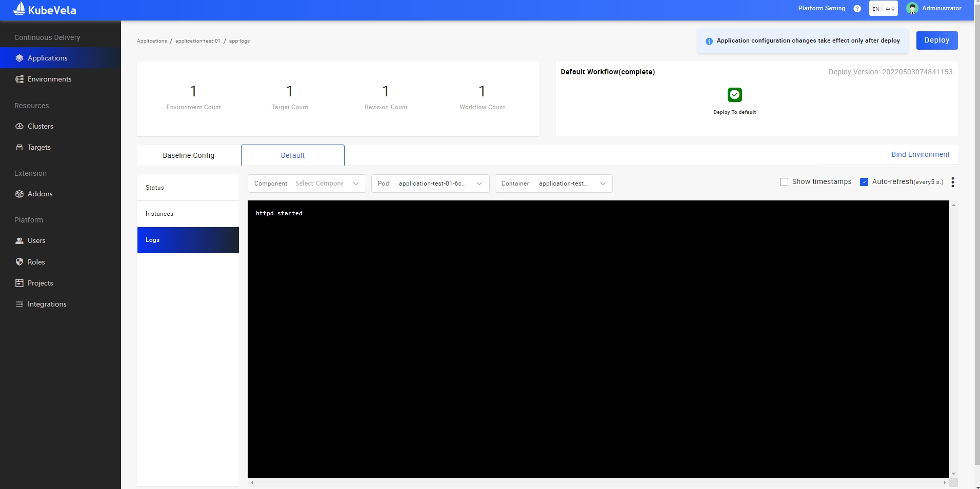Click the log panel horizontal scrollbar
980x489 pixels.
[x=598, y=482]
